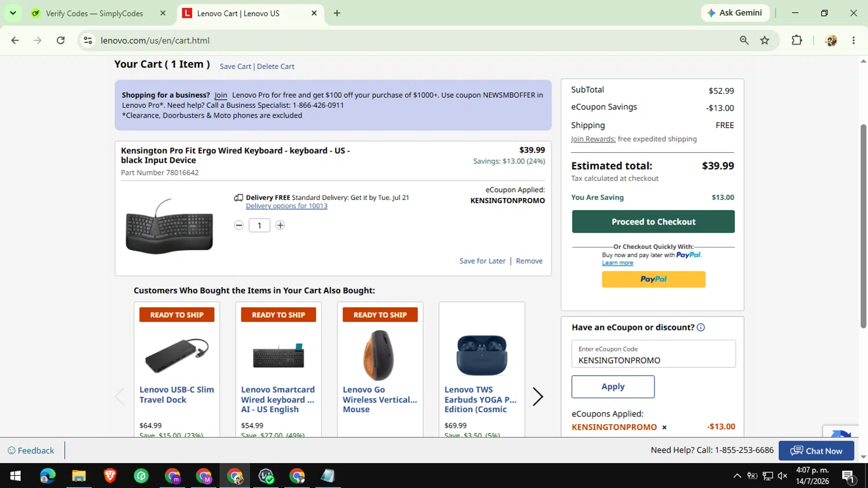The height and width of the screenshot is (488, 868).
Task: Click the browser back arrow
Action: click(x=15, y=41)
